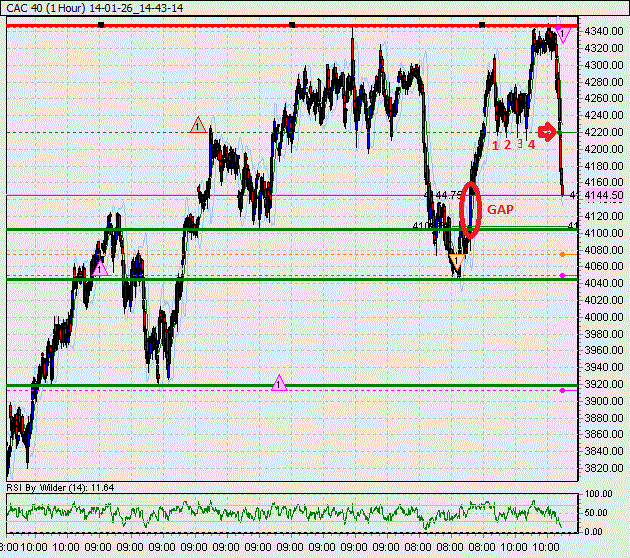Select the 4100.00 price axis label
The width and height of the screenshot is (630, 558).
(x=604, y=233)
